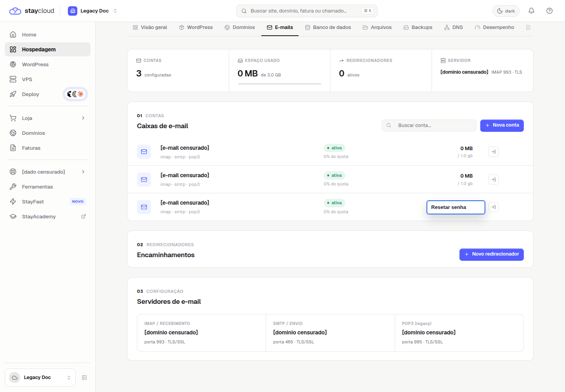This screenshot has height=392, width=565.
Task: Switch to the Banco de dados tab
Action: pos(328,27)
